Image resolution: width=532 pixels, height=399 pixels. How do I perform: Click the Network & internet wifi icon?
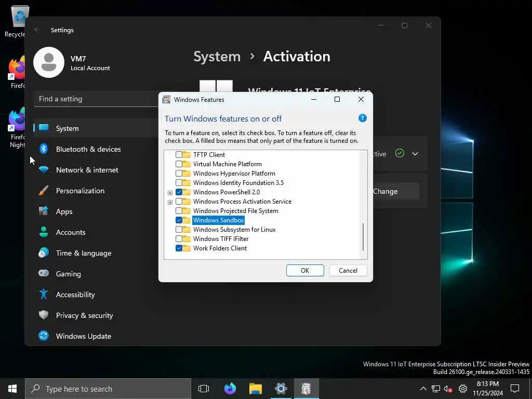[44, 170]
